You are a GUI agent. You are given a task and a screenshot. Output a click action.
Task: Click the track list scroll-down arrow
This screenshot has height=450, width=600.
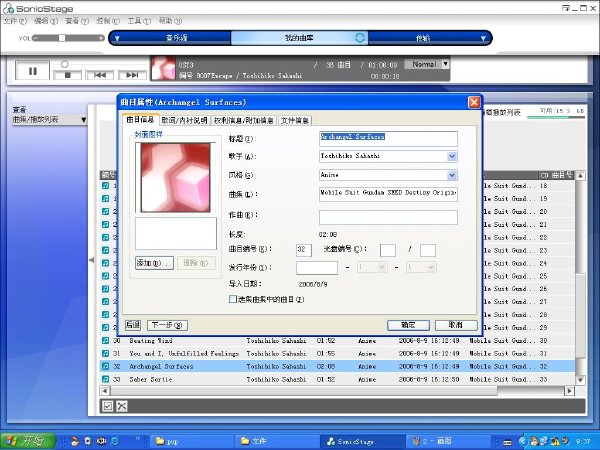(580, 380)
